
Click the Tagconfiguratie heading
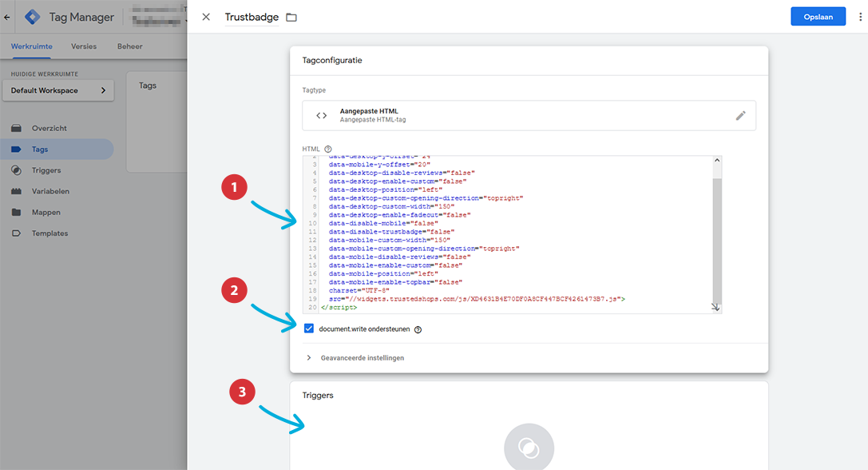pos(332,60)
